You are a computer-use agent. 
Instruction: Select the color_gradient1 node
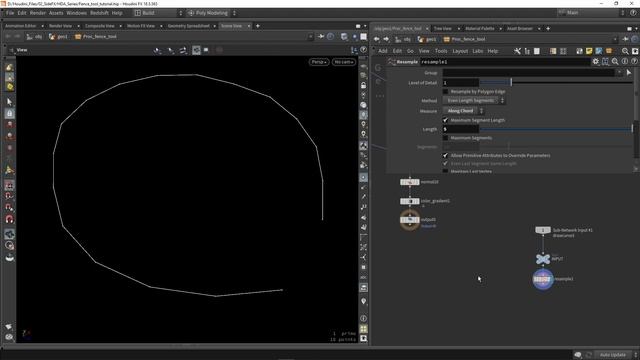(410, 201)
